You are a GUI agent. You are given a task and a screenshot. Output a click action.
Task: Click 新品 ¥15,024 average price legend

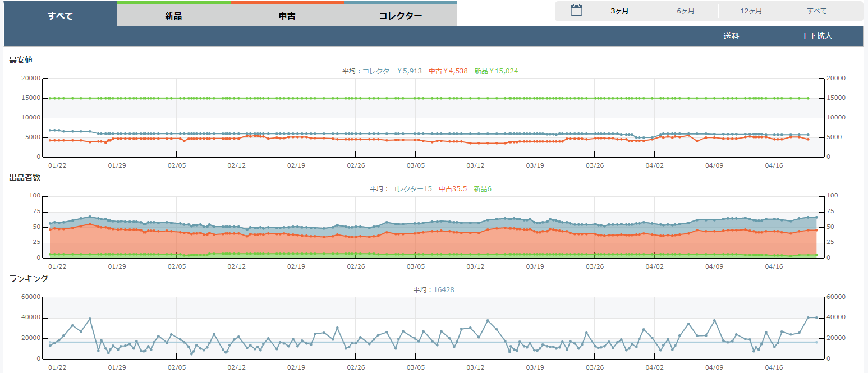point(496,71)
